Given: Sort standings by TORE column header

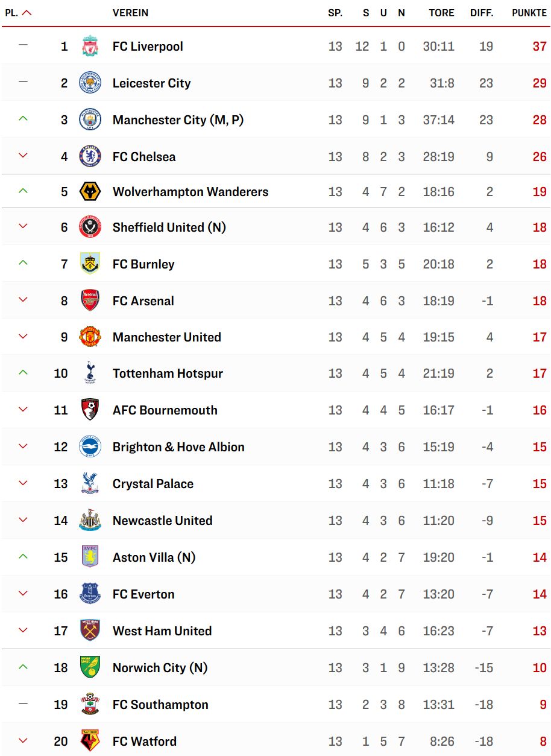Looking at the screenshot, I should pyautogui.click(x=441, y=13).
